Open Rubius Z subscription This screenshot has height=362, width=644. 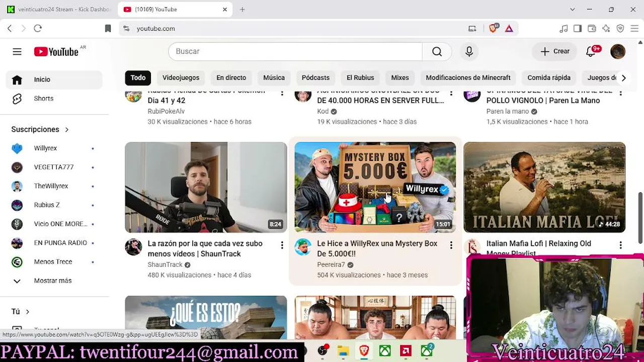tap(54, 205)
